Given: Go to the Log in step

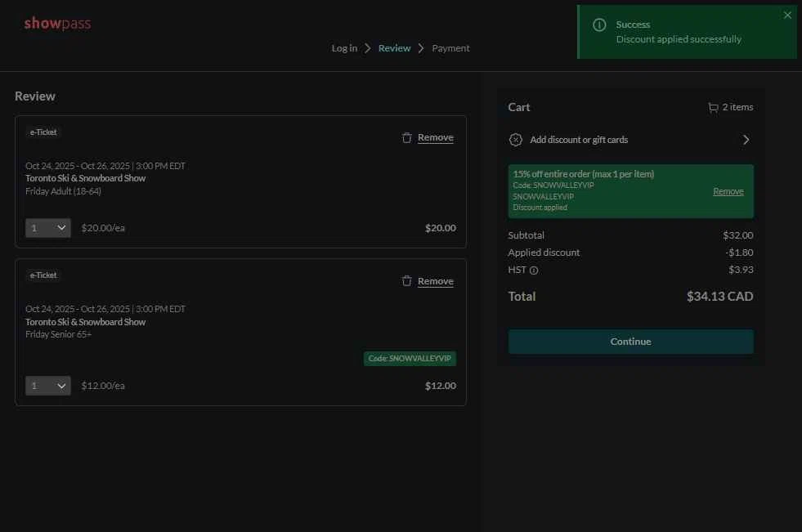Looking at the screenshot, I should coord(344,48).
